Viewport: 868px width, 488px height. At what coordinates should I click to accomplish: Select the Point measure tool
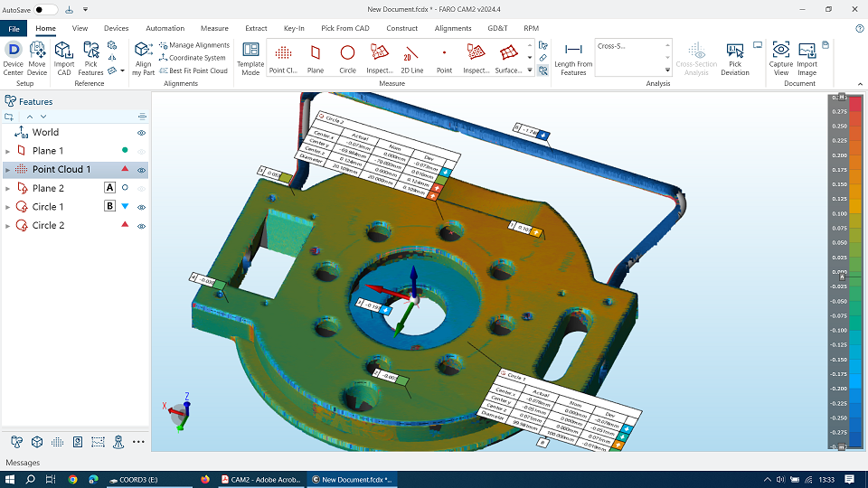click(444, 58)
